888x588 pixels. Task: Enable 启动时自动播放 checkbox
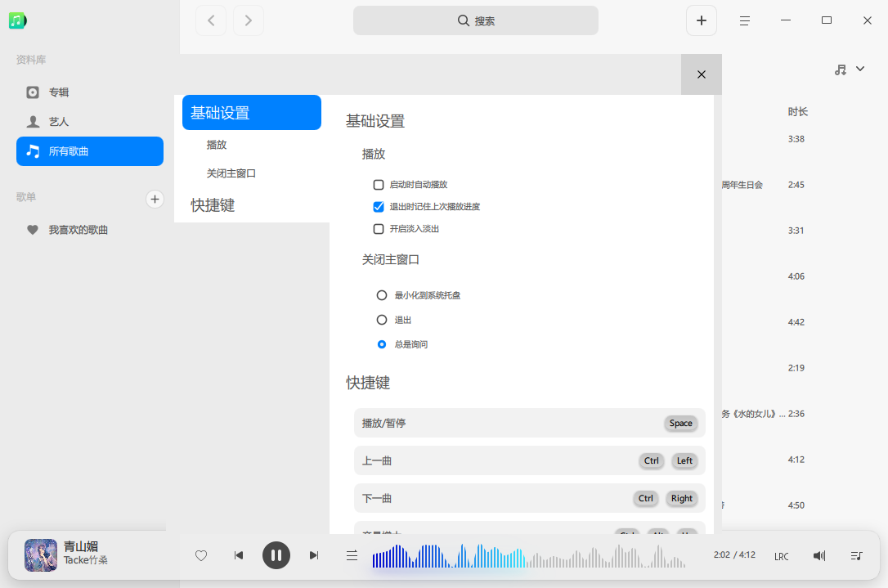tap(379, 185)
